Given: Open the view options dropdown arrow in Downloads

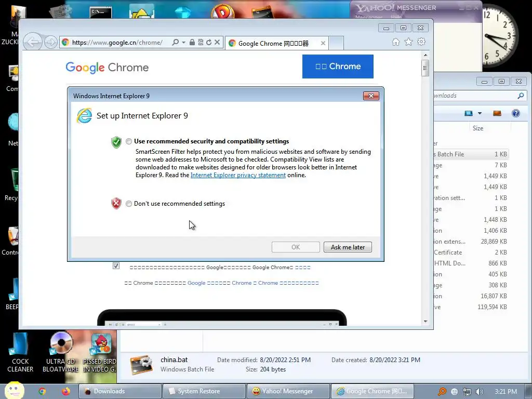Looking at the screenshot, I should pyautogui.click(x=480, y=113).
